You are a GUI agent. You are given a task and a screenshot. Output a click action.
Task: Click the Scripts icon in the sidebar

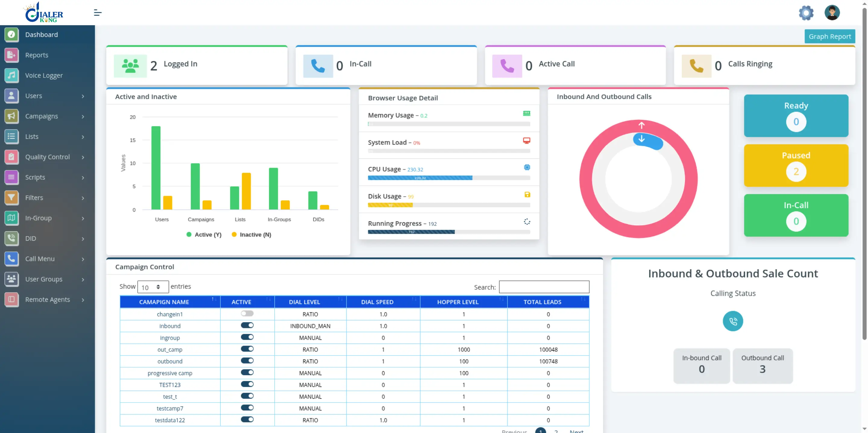12,177
